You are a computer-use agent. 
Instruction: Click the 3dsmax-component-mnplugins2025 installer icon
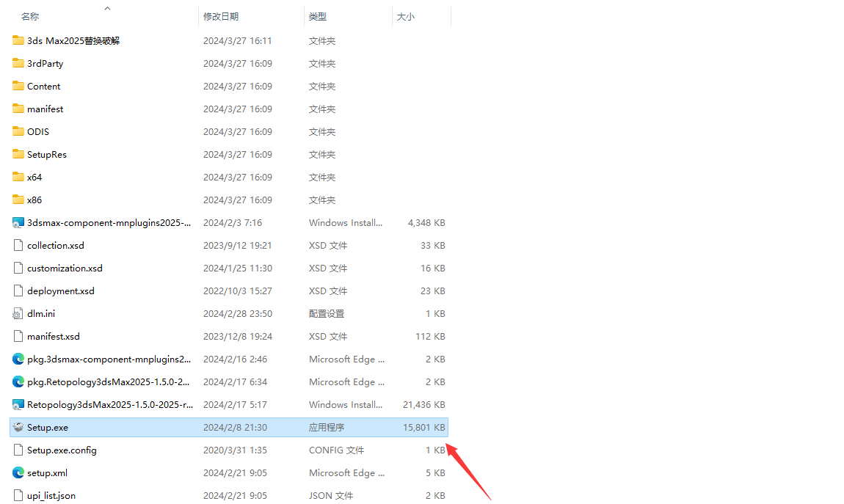point(18,222)
